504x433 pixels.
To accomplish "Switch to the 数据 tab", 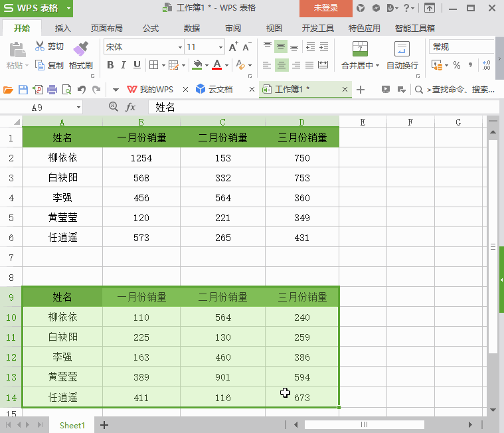I will coord(192,29).
